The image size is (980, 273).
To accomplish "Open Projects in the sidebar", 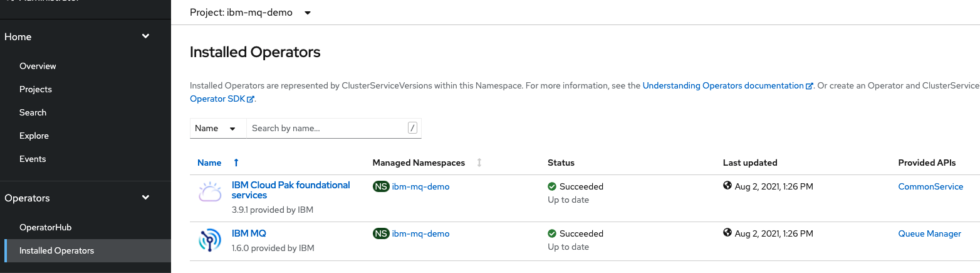I will click(x=36, y=89).
